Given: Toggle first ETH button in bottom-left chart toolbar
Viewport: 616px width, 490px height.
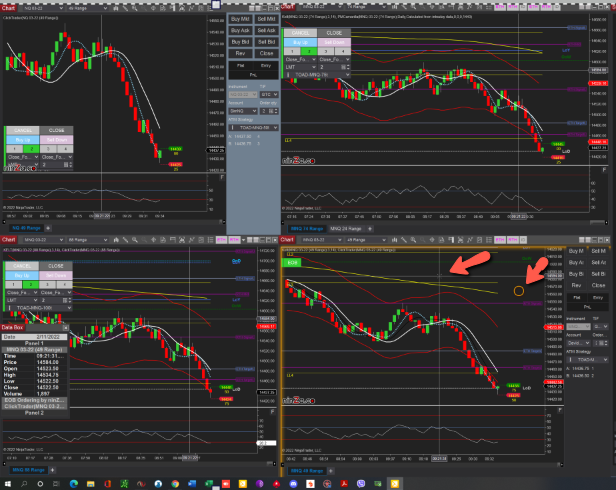Looking at the screenshot, I should click(x=221, y=240).
